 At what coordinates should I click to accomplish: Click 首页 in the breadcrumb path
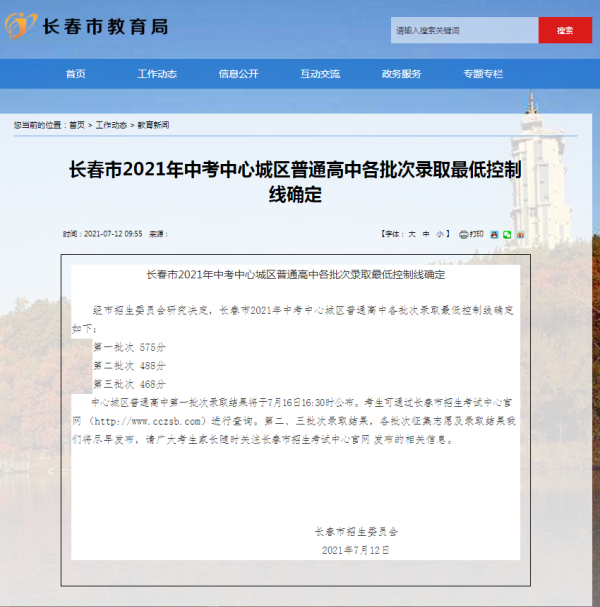(77, 125)
